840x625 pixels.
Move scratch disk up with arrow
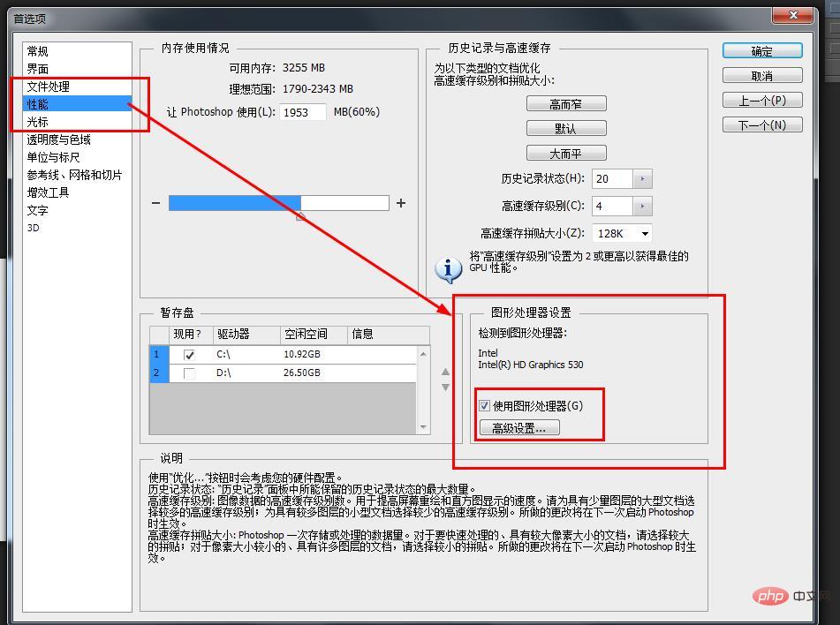tap(445, 372)
